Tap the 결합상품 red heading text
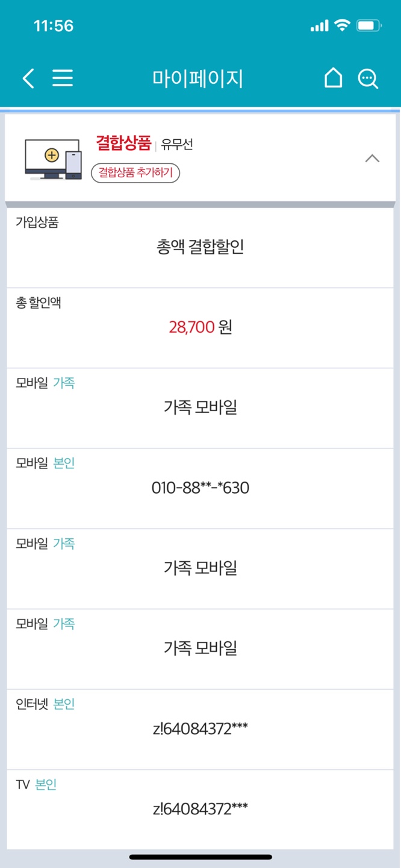Screen dimensions: 401x868 123,143
